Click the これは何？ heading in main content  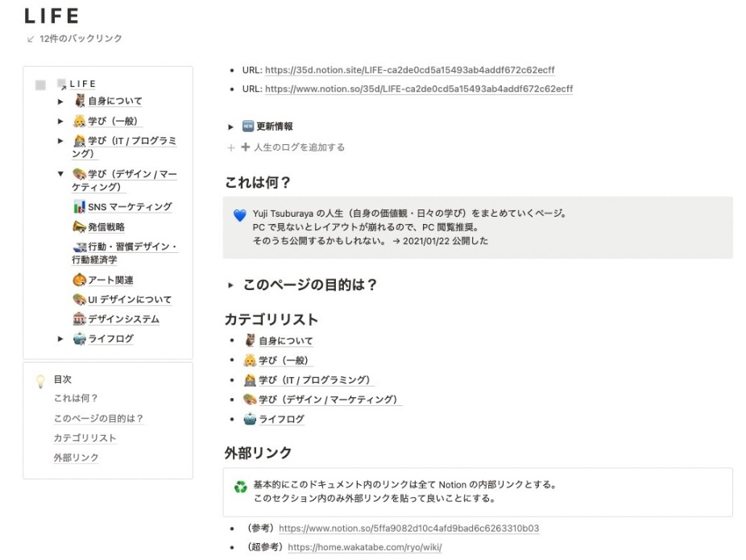pyautogui.click(x=257, y=182)
